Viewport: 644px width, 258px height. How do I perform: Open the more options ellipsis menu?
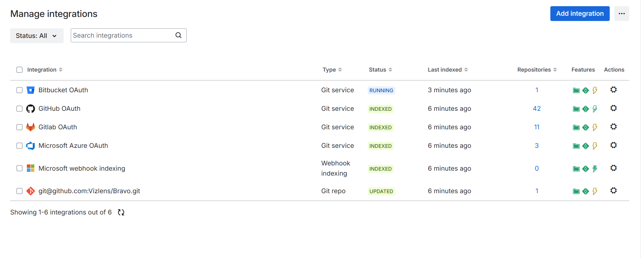tap(621, 14)
